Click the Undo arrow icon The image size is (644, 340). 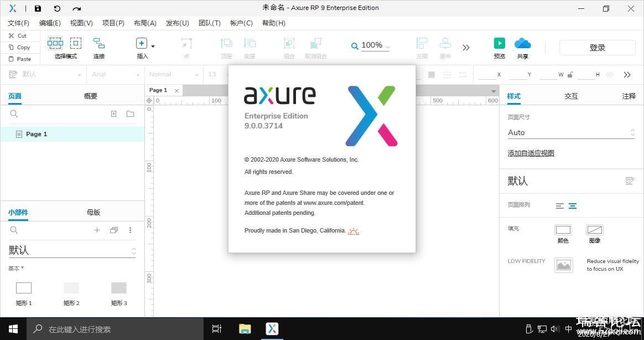(57, 8)
